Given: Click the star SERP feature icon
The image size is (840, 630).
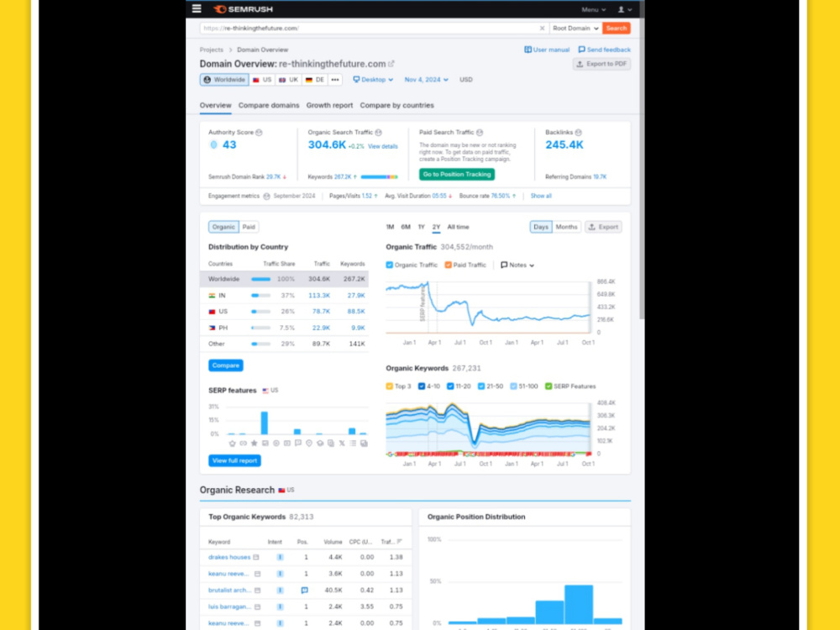Looking at the screenshot, I should click(x=254, y=443).
